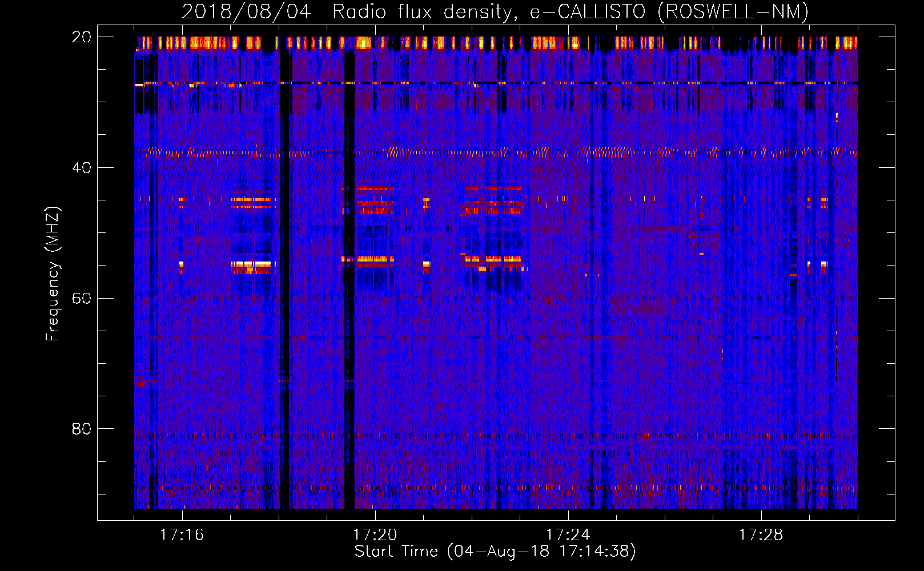This screenshot has height=571, width=924.
Task: Click the 80 MHz frequency tick label
Action: (x=82, y=429)
